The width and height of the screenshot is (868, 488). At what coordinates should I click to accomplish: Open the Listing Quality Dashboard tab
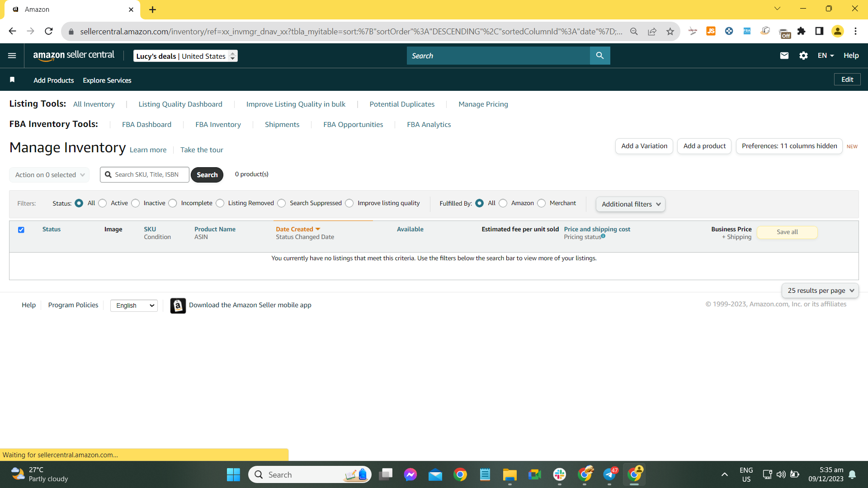[180, 104]
